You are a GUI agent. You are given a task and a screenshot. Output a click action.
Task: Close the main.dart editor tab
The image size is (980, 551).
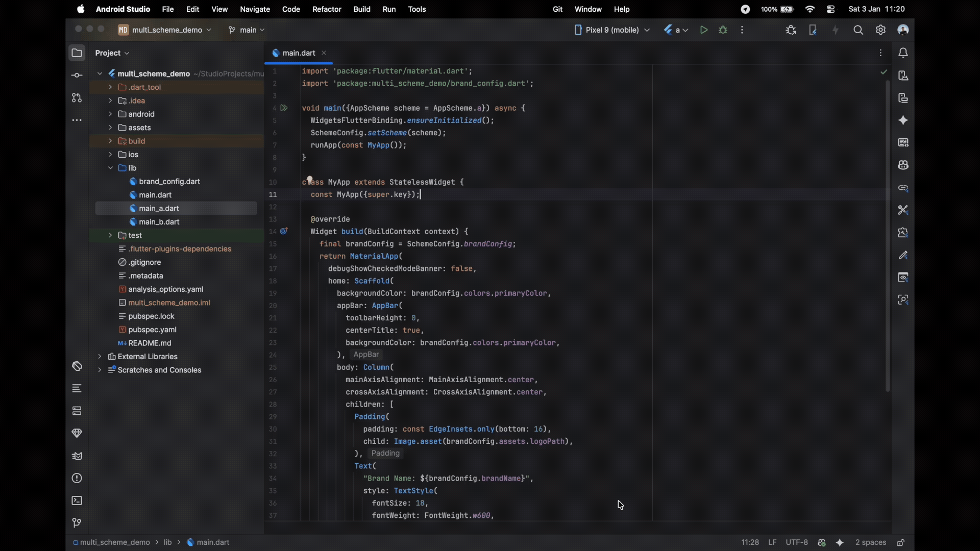tap(324, 53)
